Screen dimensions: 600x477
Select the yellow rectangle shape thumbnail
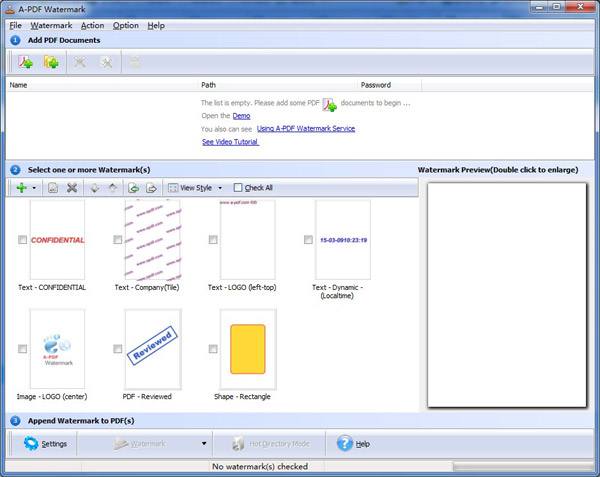(248, 349)
